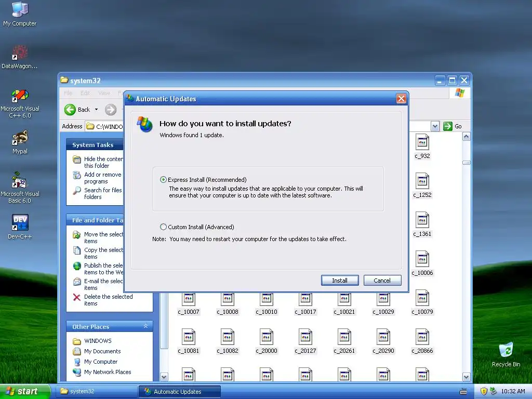Click the on-screen keyboard taskbar icon
532x399 pixels.
463,392
